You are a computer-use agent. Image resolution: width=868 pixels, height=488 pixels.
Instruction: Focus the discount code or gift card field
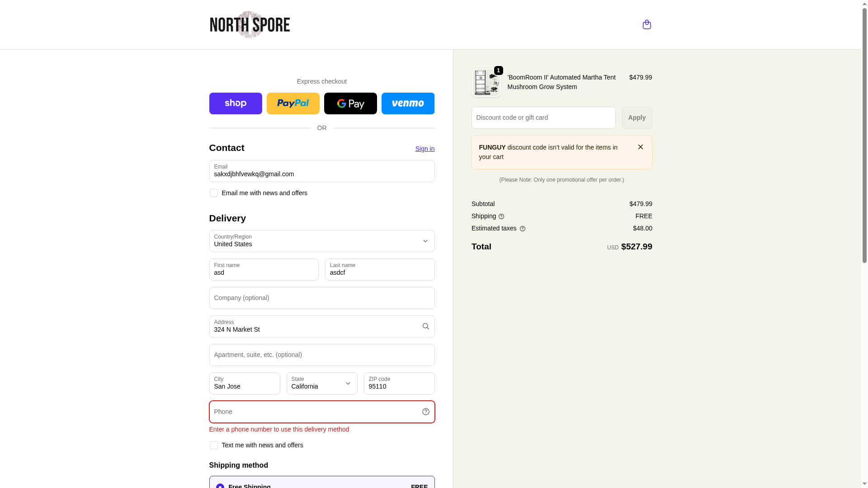(x=543, y=117)
